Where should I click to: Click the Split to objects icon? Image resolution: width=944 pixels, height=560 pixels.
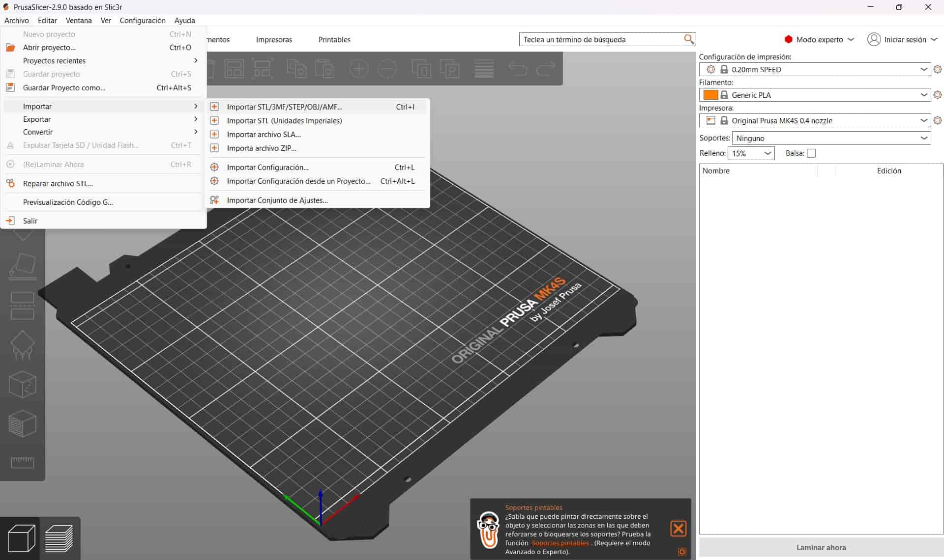pyautogui.click(x=421, y=69)
